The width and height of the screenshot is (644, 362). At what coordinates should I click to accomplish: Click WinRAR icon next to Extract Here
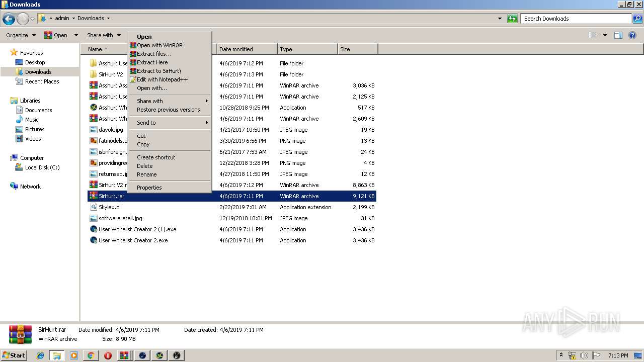click(x=133, y=62)
